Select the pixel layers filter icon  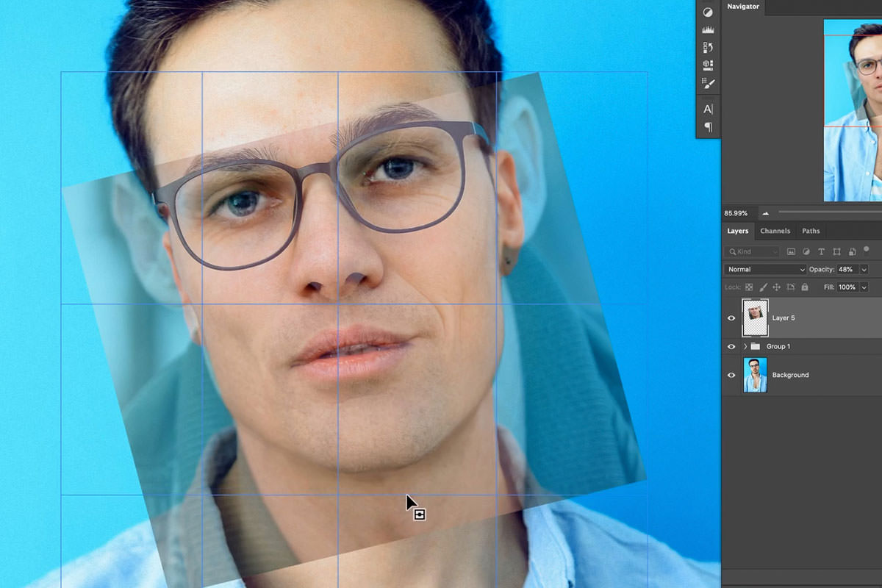coord(791,251)
